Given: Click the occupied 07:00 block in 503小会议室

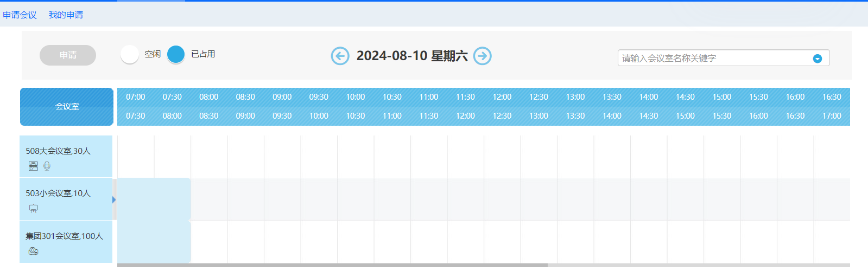Looking at the screenshot, I should point(154,199).
